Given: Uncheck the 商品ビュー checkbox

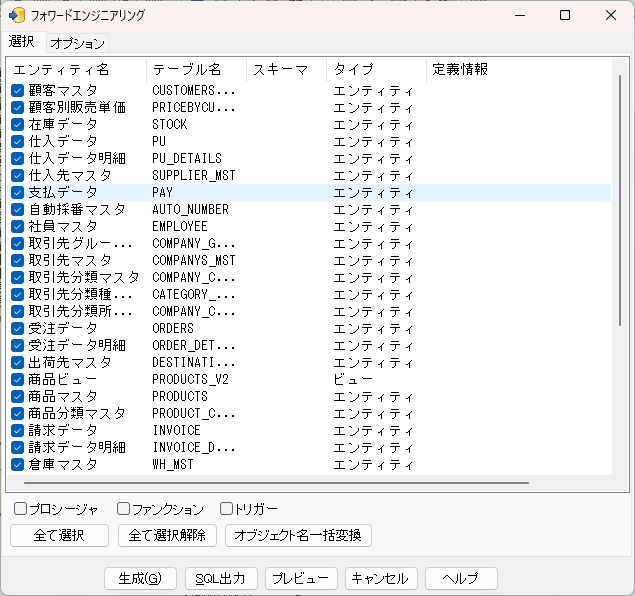Looking at the screenshot, I should (x=17, y=379).
